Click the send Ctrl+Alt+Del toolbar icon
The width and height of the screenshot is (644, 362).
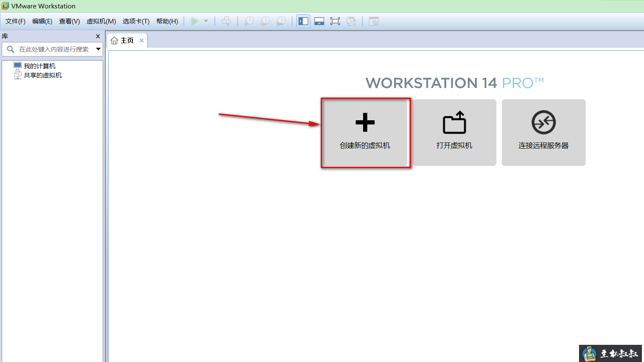[x=226, y=21]
